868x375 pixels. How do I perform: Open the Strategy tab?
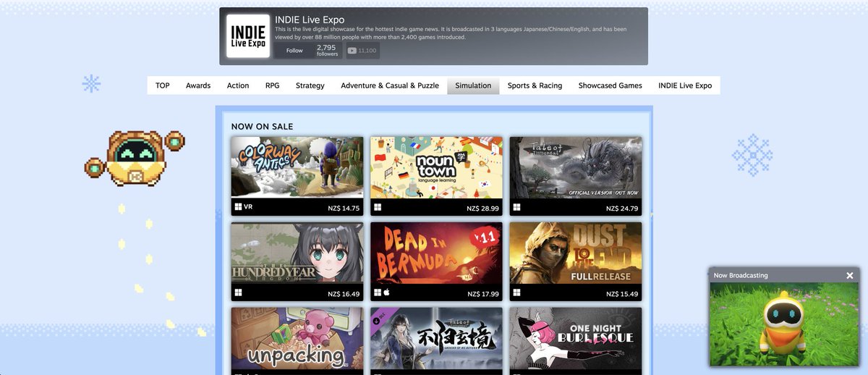pyautogui.click(x=310, y=85)
